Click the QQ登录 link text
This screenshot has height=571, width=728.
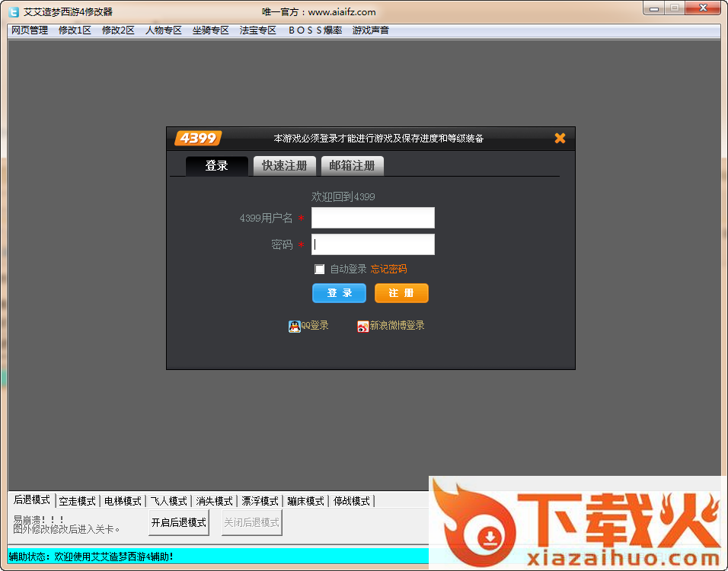tap(315, 326)
